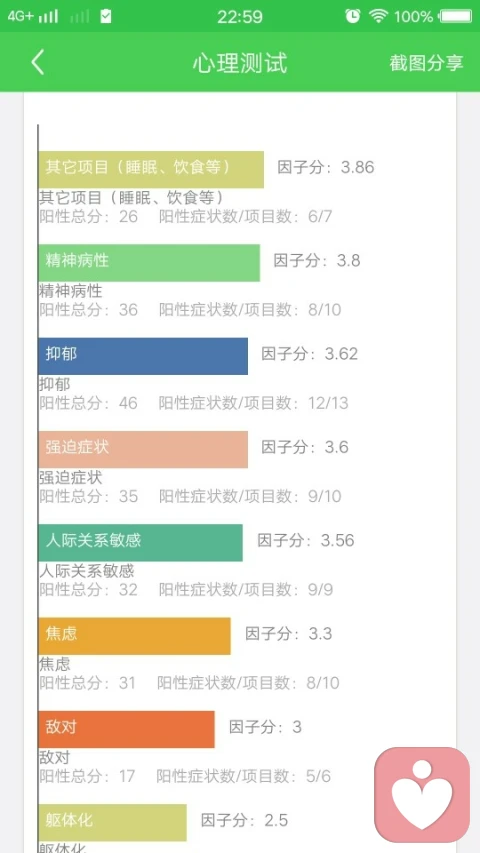Tap the battery indicator icon
Viewport: 480px width, 853px height.
point(456,16)
